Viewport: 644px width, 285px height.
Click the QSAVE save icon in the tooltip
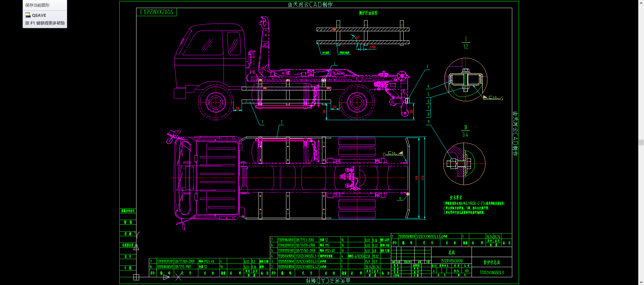coord(28,15)
